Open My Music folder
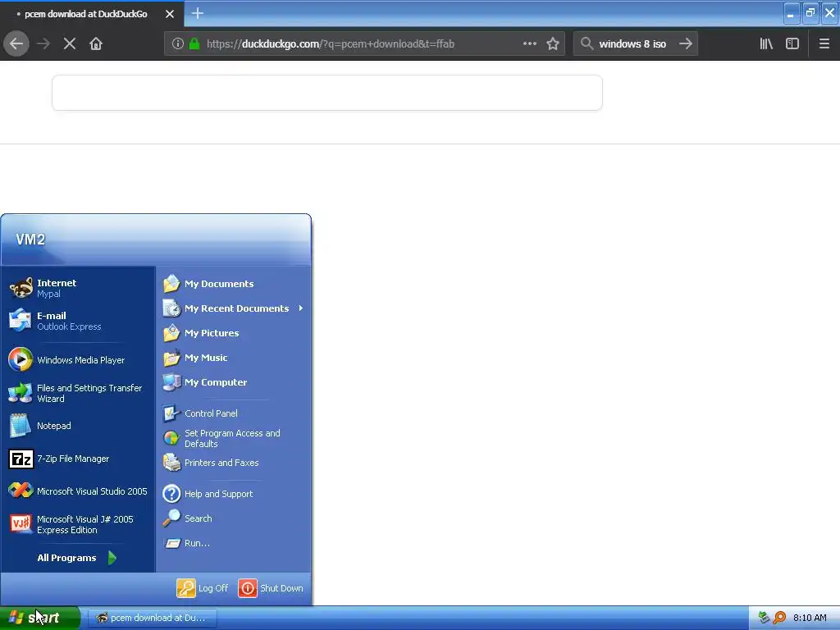Viewport: 840px width, 630px height. 234,358
